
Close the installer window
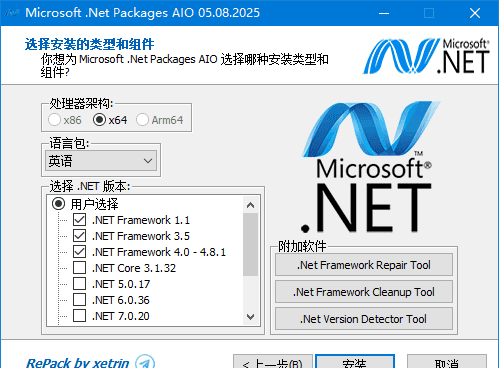pyautogui.click(x=475, y=13)
